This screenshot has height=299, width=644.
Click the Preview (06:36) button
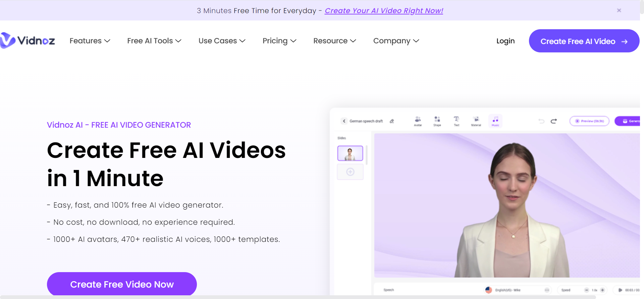coord(589,121)
